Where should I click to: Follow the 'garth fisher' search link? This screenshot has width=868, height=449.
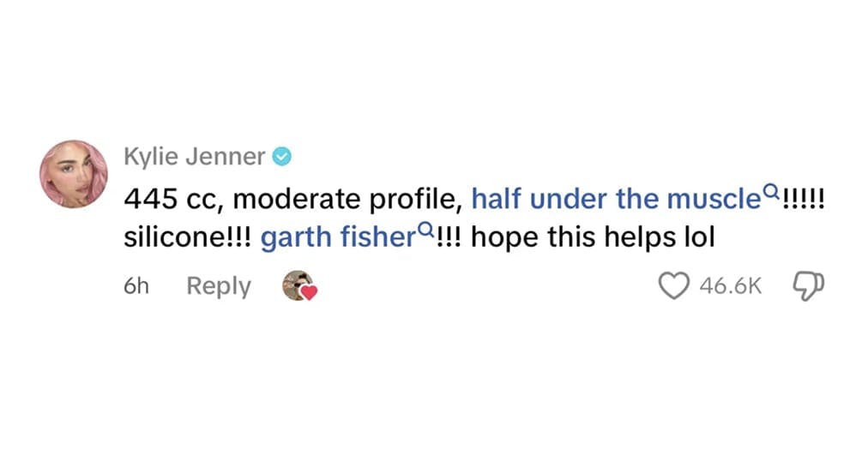(337, 237)
